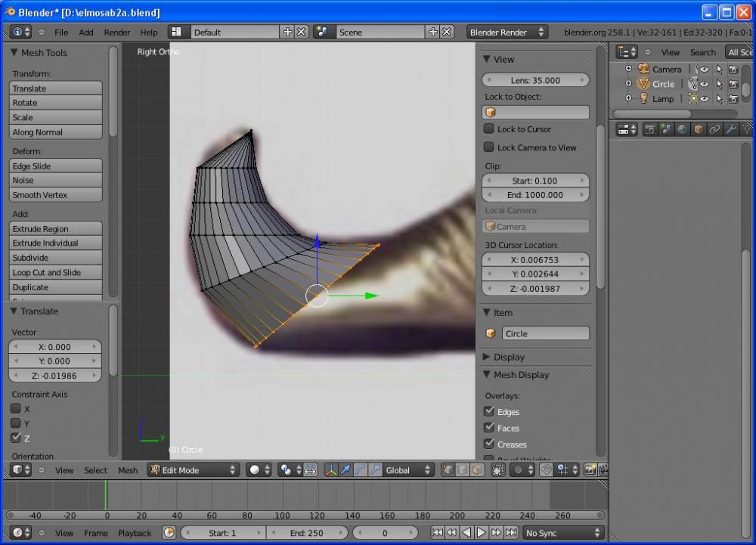Enable the Lock to Cursor checkbox

click(x=489, y=129)
